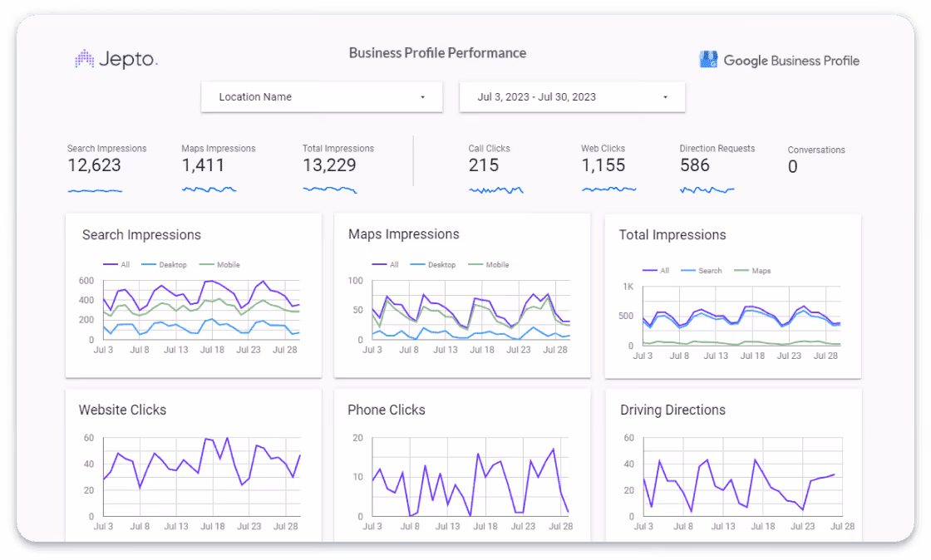
Task: Click the Conversations value 0
Action: click(793, 167)
